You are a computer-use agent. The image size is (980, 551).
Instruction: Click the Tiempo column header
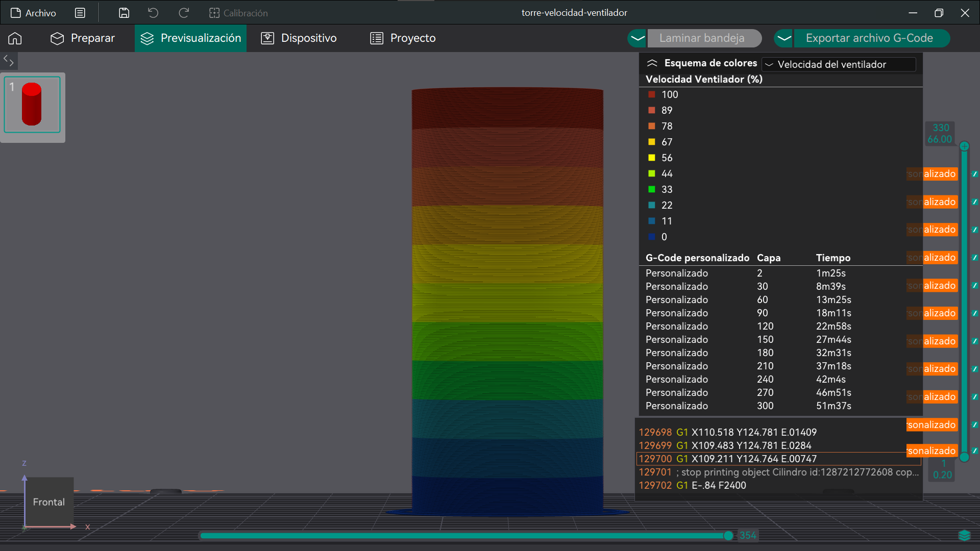[833, 258]
